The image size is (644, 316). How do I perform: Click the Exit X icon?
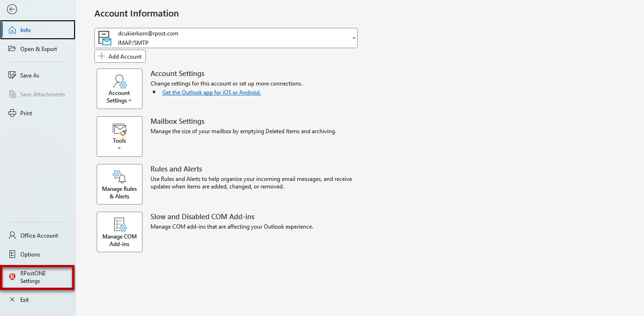[x=12, y=299]
